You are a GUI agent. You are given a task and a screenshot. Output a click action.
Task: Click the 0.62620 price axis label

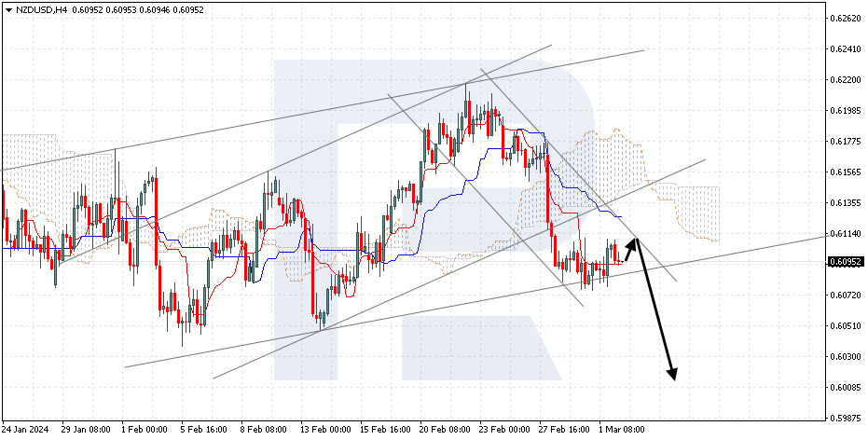(844, 18)
